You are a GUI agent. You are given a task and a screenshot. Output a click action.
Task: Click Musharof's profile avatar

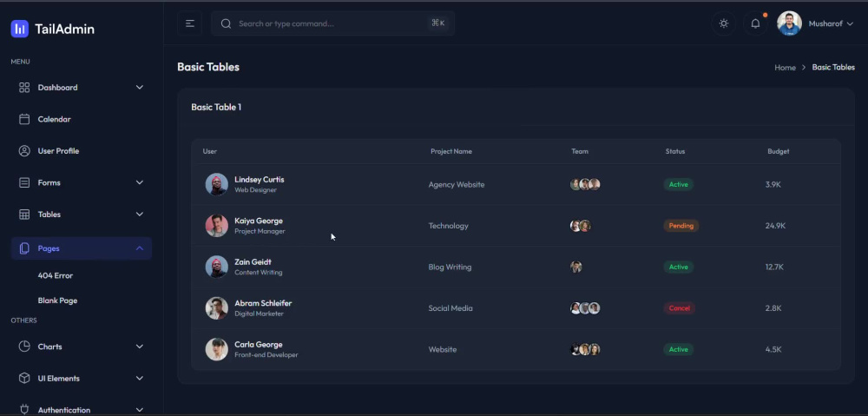pyautogui.click(x=789, y=23)
